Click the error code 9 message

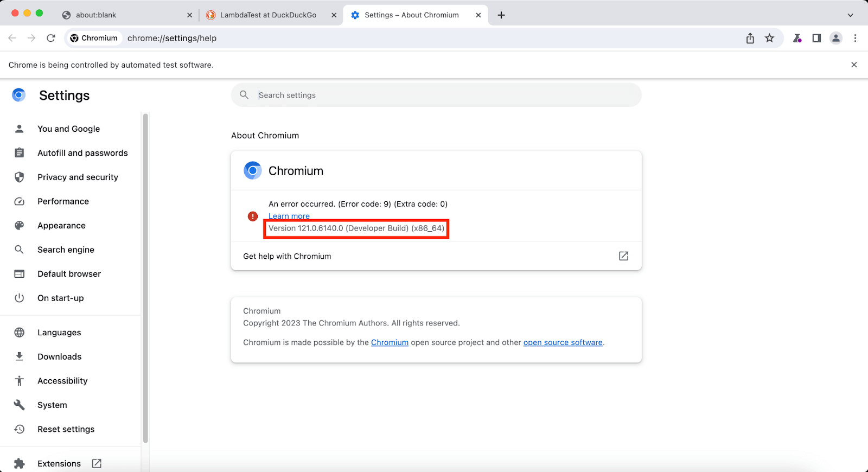[358, 204]
